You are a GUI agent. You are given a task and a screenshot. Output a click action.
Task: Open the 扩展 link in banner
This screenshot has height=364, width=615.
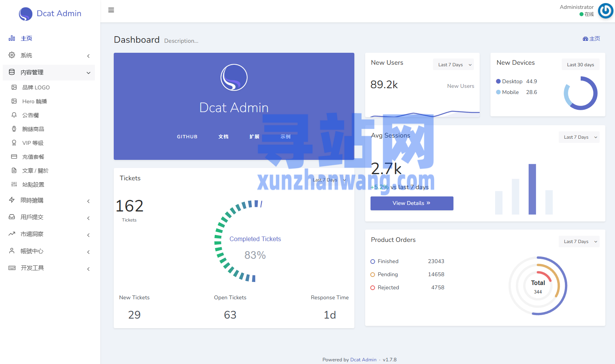[254, 137]
